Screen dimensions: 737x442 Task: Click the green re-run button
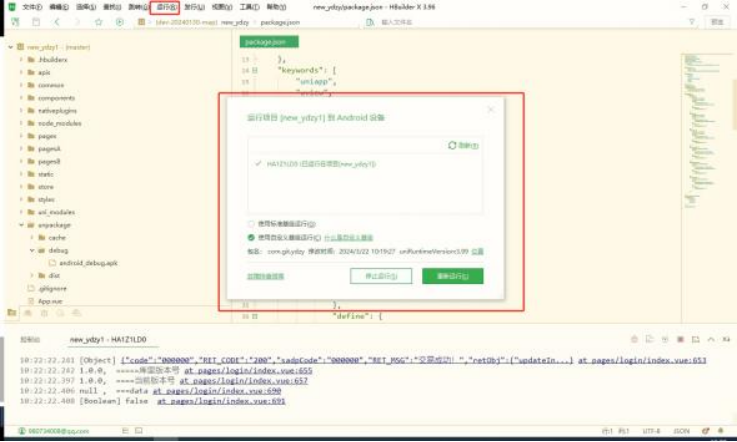tap(452, 276)
